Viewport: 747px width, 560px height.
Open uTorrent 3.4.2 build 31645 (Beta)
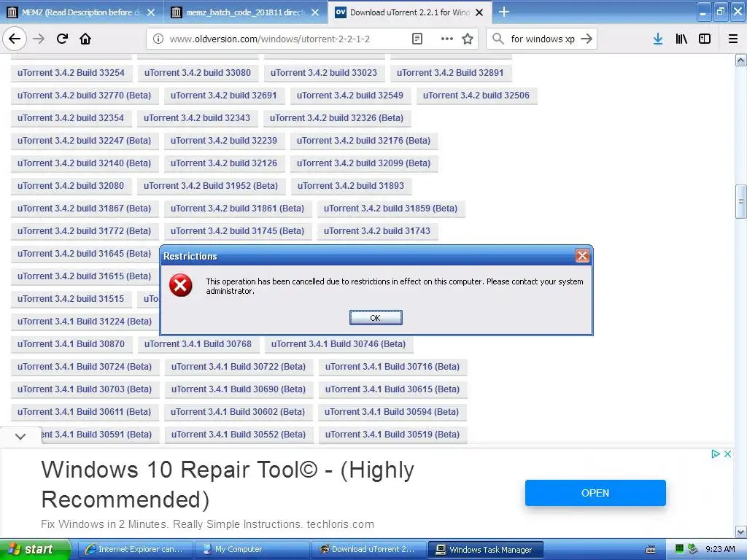pos(85,254)
